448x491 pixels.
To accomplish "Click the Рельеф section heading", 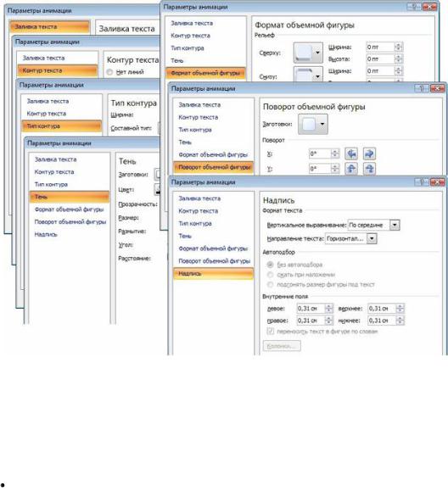I will pos(265,35).
